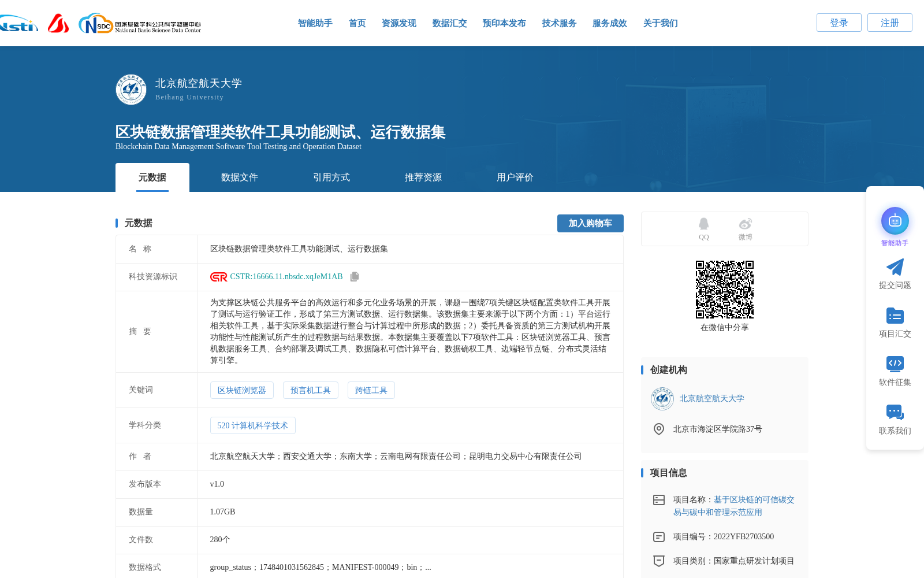Click the 登录 button
This screenshot has width=924, height=578.
tap(839, 23)
